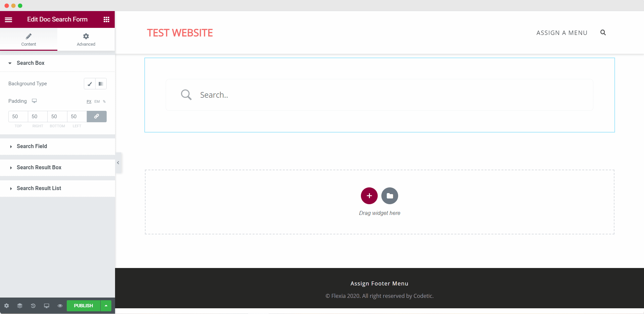
Task: Expand the Search Result List section
Action: 39,188
